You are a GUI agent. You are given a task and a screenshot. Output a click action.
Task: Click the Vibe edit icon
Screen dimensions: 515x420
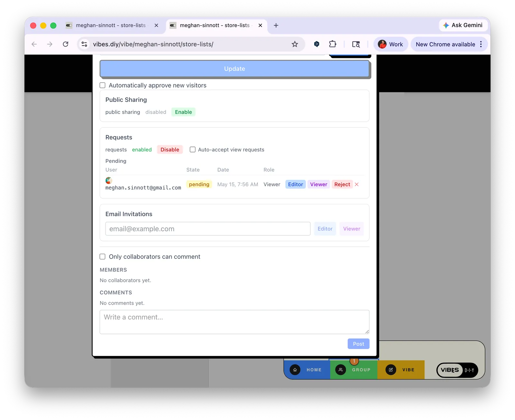click(x=391, y=370)
